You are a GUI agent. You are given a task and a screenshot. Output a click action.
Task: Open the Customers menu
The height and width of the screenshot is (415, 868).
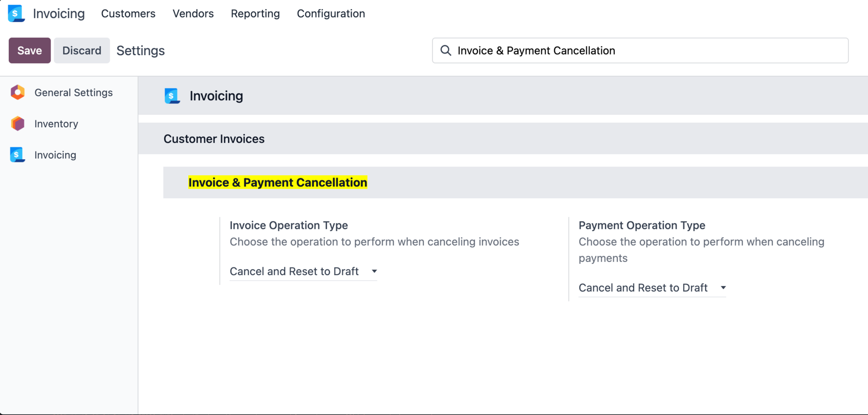pos(128,14)
